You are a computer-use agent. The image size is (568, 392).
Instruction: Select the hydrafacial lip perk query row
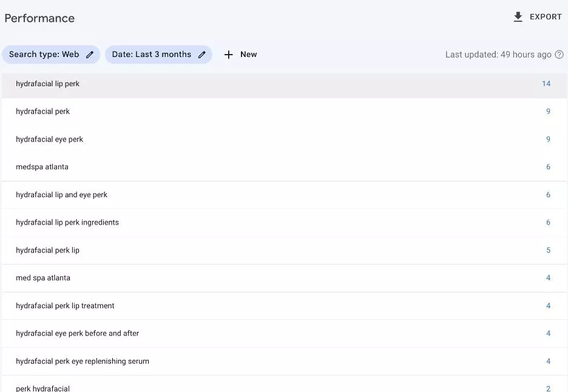click(48, 84)
